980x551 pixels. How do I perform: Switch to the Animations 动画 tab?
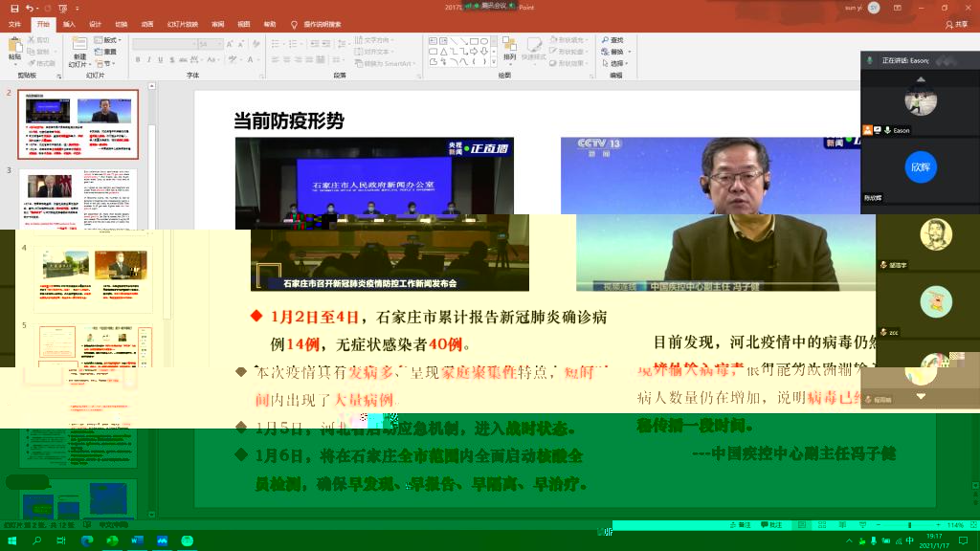[147, 24]
